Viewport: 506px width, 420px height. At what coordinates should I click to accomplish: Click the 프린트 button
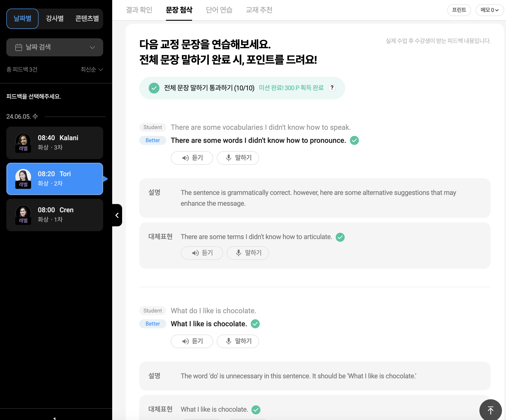click(x=459, y=10)
